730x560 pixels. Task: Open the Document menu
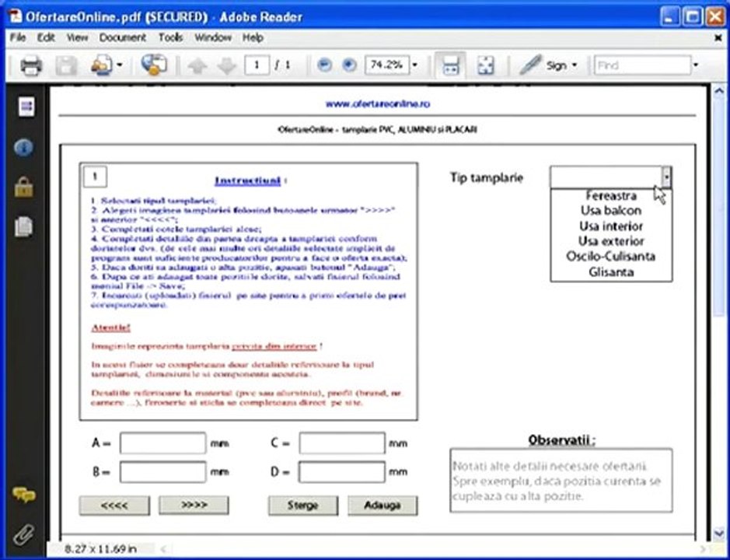click(122, 37)
